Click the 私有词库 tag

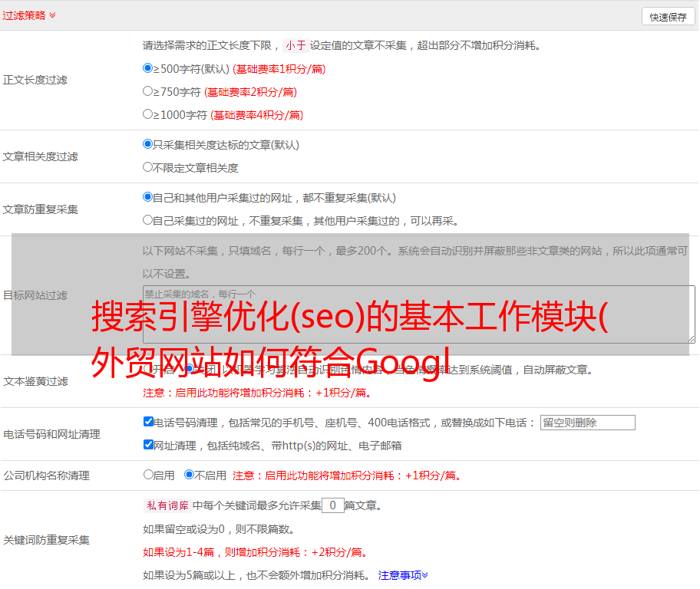click(168, 505)
